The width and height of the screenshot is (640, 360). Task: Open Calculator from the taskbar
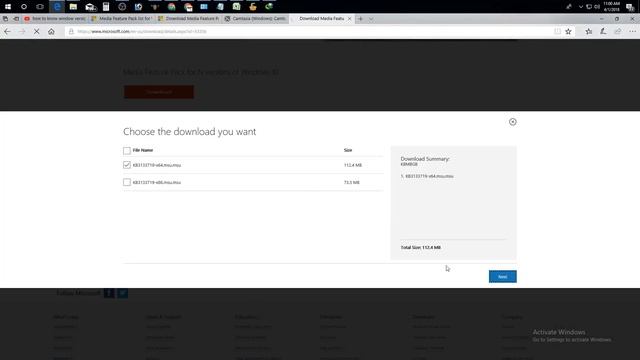(x=106, y=7)
